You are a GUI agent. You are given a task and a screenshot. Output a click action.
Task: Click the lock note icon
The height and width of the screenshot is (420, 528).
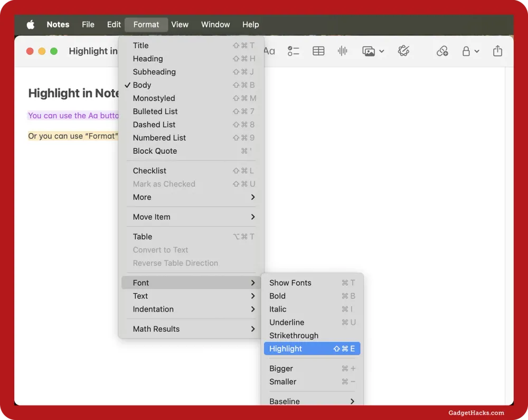coord(466,51)
